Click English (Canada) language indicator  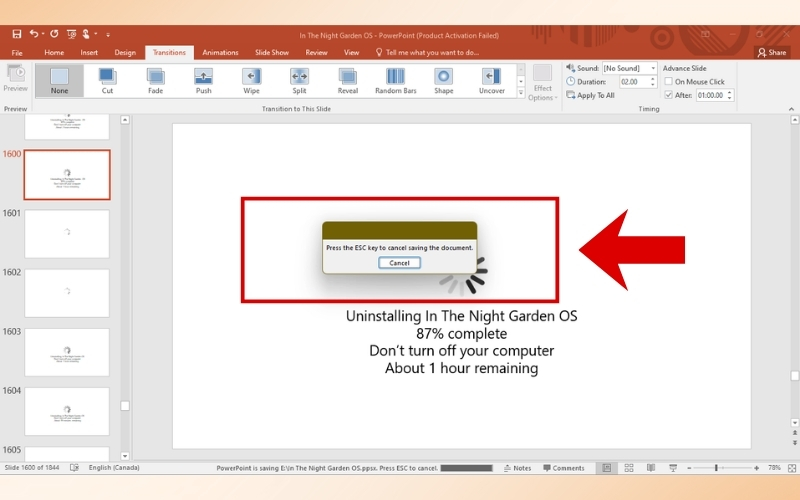coord(114,467)
